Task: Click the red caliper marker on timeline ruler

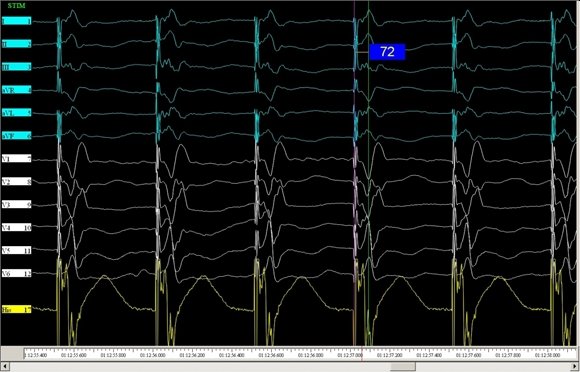Action: tap(362, 353)
